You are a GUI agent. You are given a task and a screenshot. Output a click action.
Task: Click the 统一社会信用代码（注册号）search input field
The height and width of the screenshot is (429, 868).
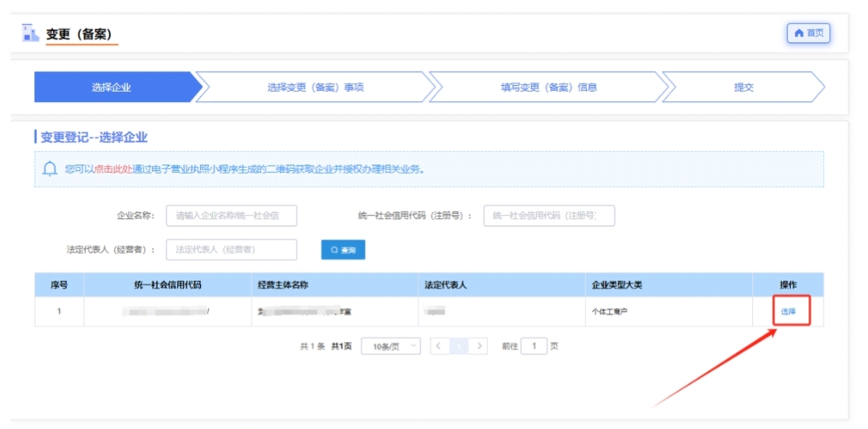(548, 215)
